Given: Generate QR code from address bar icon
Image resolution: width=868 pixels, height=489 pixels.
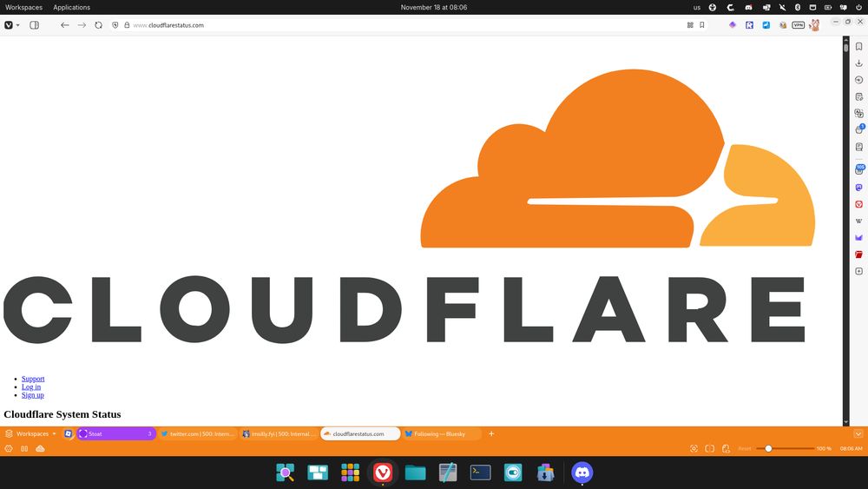Looking at the screenshot, I should coord(690,25).
